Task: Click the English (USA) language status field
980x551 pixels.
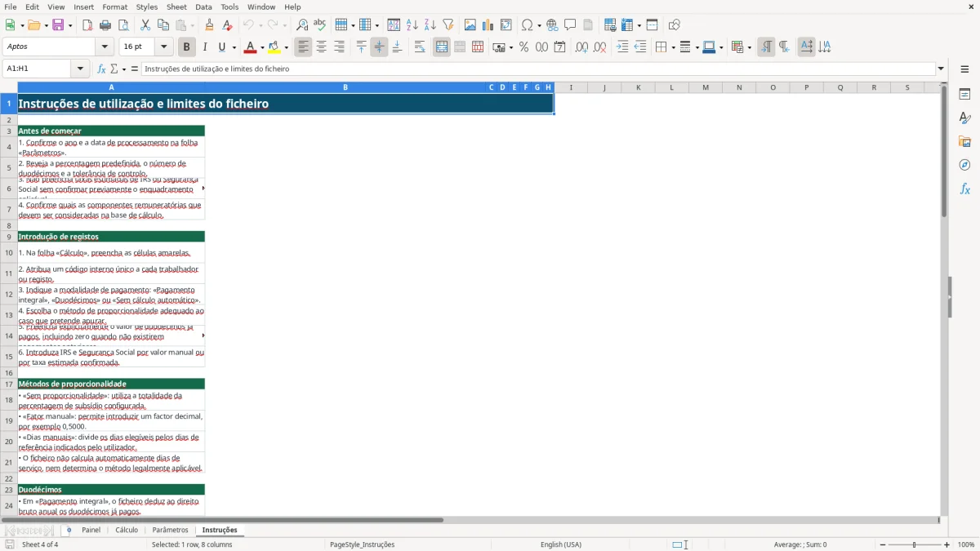Action: 561,544
